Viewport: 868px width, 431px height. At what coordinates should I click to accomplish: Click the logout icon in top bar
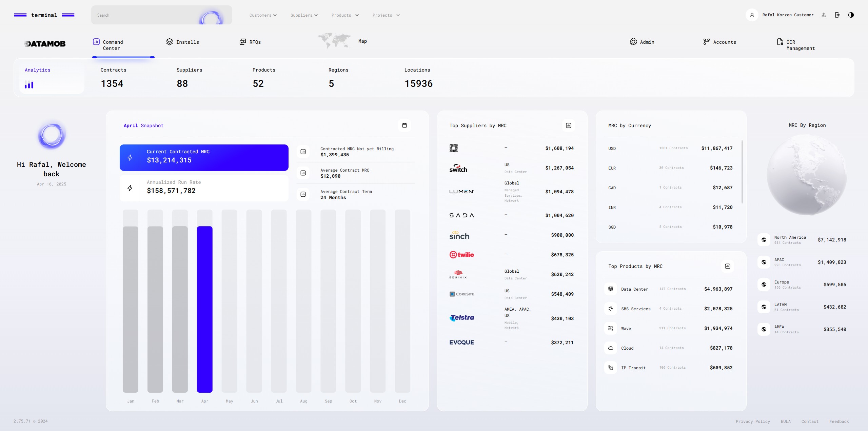[x=837, y=15]
